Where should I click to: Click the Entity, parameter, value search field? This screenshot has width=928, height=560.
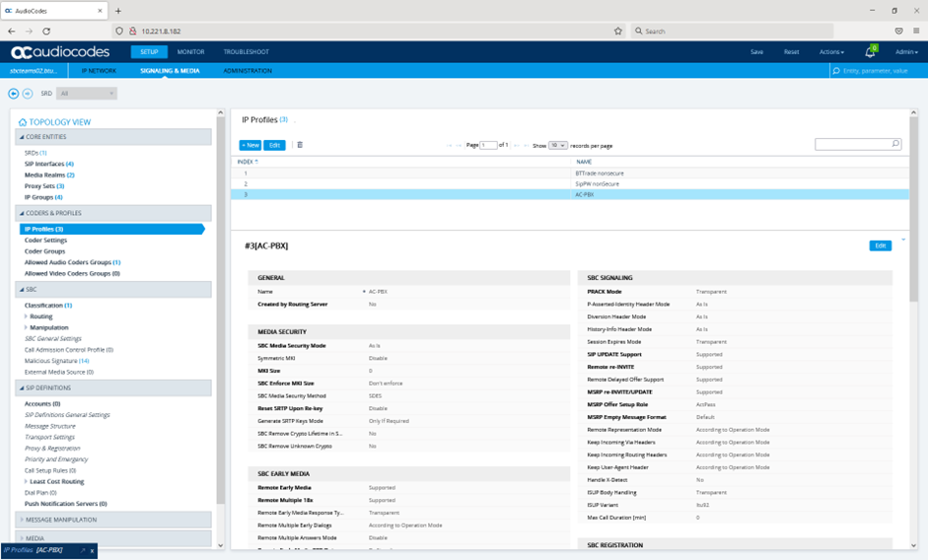click(x=879, y=71)
